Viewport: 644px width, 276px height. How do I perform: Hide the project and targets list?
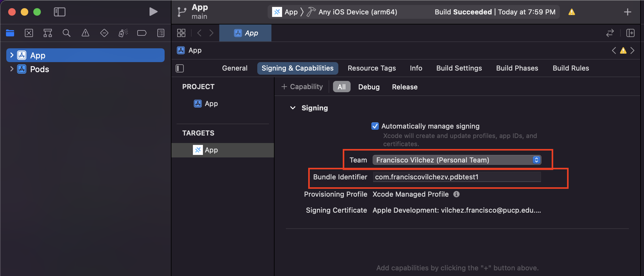[180, 68]
